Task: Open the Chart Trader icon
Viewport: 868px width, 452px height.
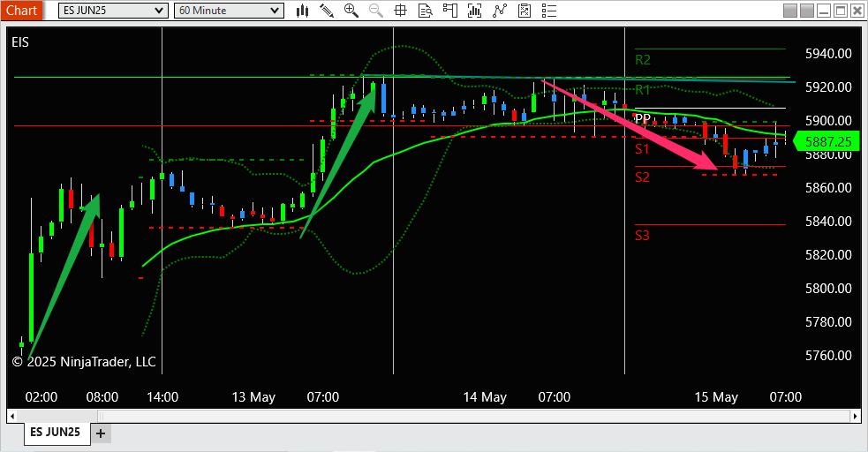Action: (x=450, y=11)
